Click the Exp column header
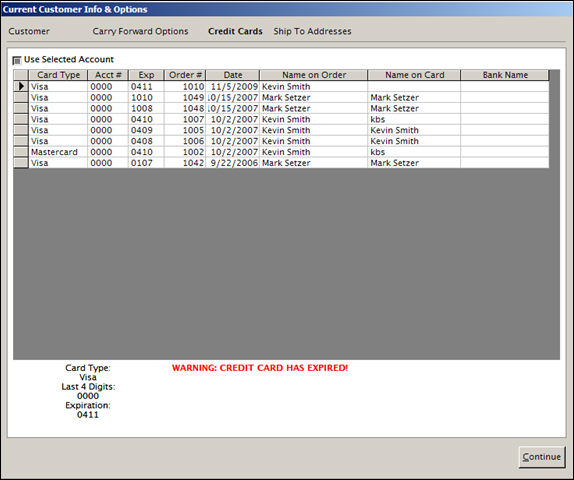Viewport: 574px width, 480px height. point(146,75)
